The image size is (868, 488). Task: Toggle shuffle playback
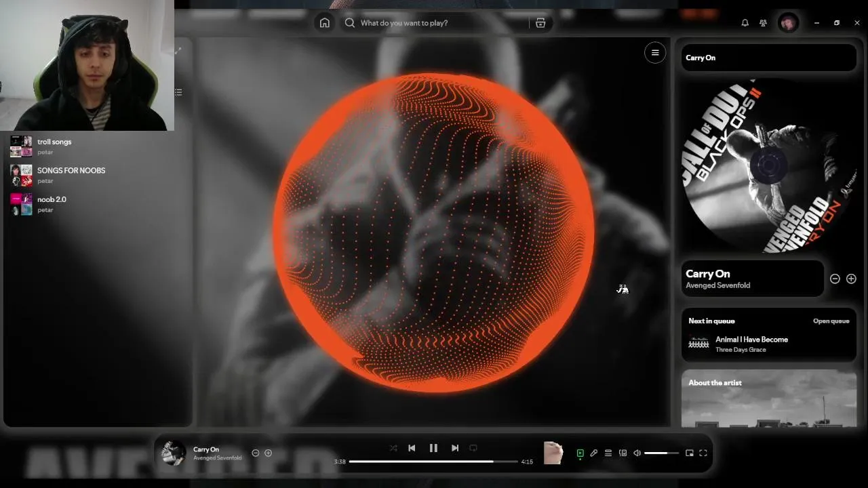point(393,448)
